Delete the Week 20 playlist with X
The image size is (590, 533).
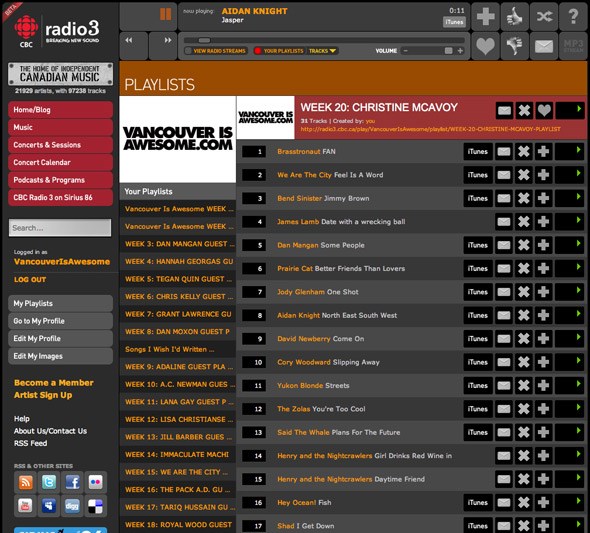coord(524,111)
